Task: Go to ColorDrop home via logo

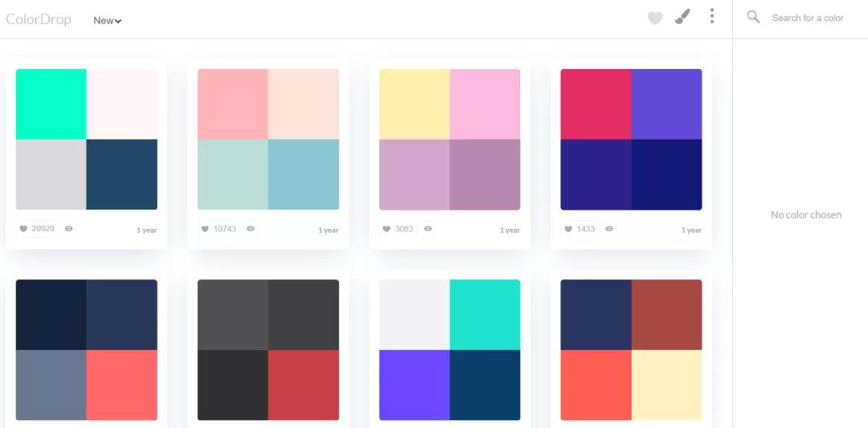Action: point(39,19)
